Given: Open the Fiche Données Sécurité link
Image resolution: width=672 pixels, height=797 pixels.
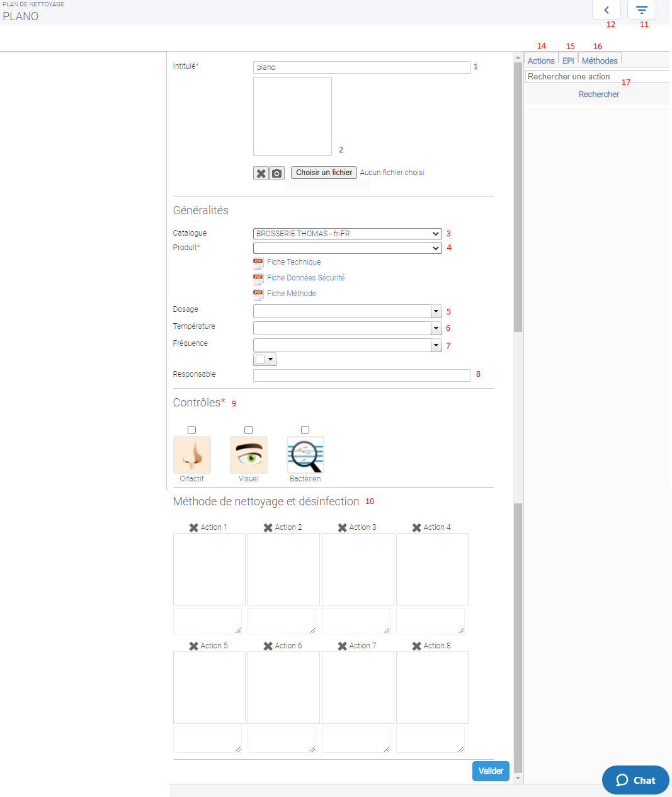Looking at the screenshot, I should (305, 278).
